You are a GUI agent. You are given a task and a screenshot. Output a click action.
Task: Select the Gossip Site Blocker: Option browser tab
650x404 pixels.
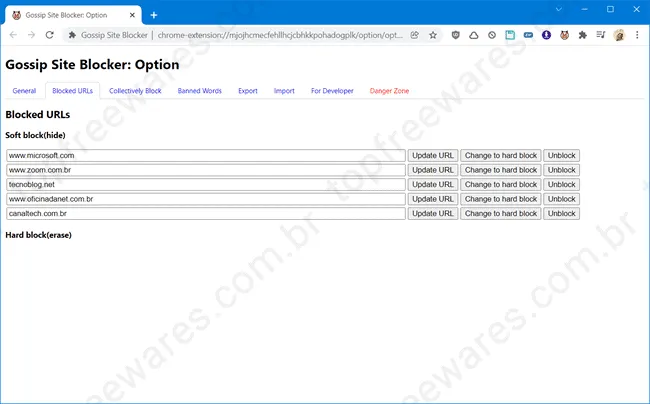click(73, 15)
